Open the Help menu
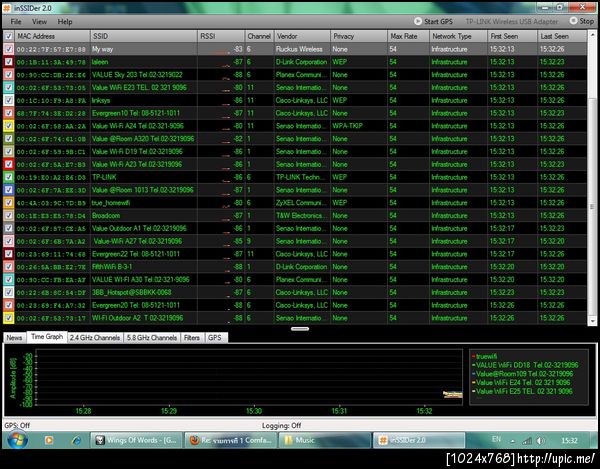Screen dimensions: 600x469 coord(65,21)
